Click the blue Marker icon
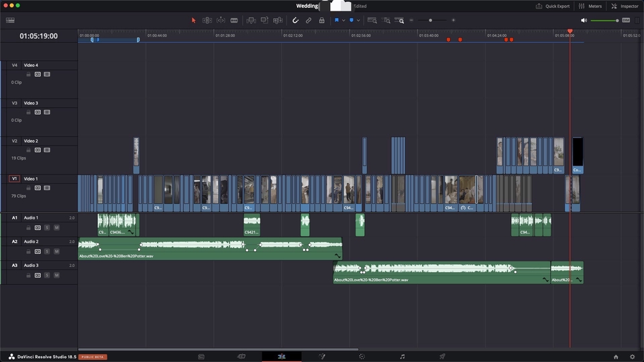 352,20
